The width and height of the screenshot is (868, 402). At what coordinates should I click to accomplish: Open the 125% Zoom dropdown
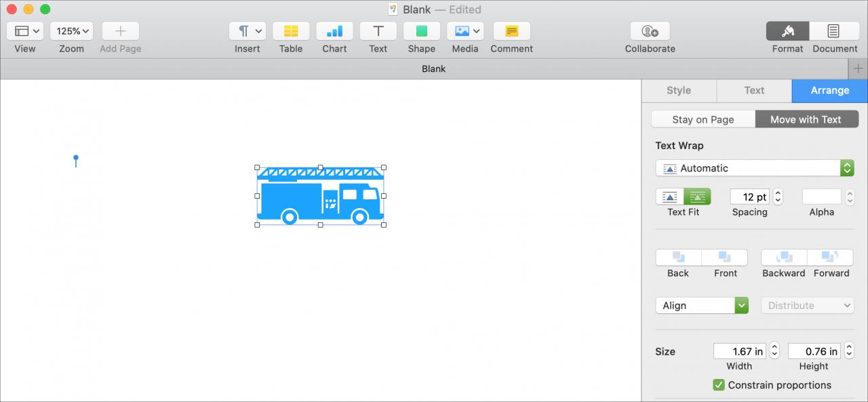click(71, 31)
